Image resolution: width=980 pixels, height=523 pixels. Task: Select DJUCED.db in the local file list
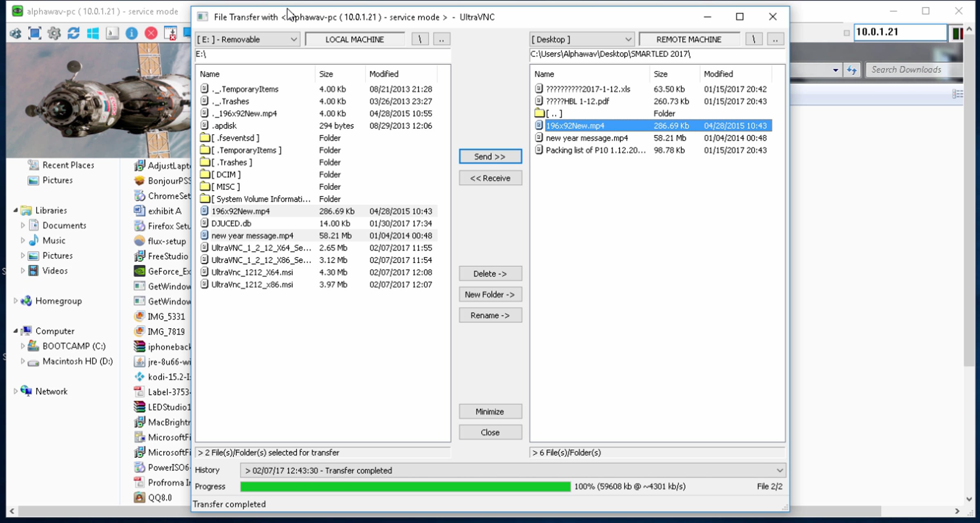pos(231,224)
